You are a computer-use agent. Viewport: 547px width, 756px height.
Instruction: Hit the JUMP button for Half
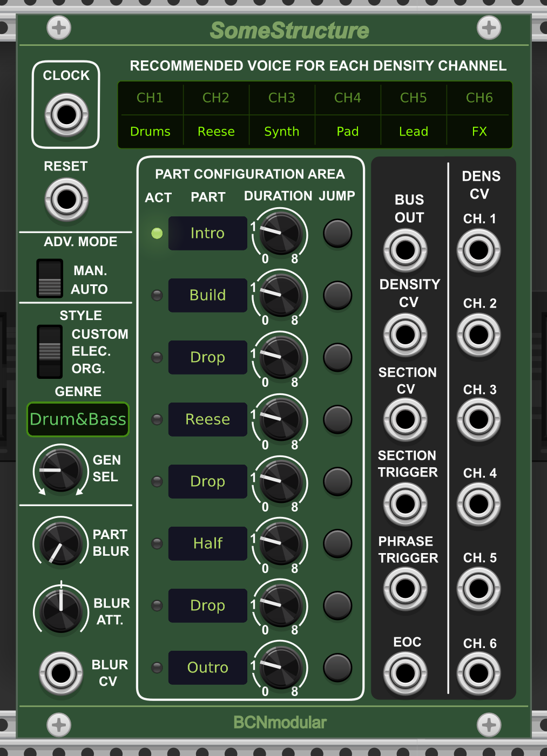[337, 543]
